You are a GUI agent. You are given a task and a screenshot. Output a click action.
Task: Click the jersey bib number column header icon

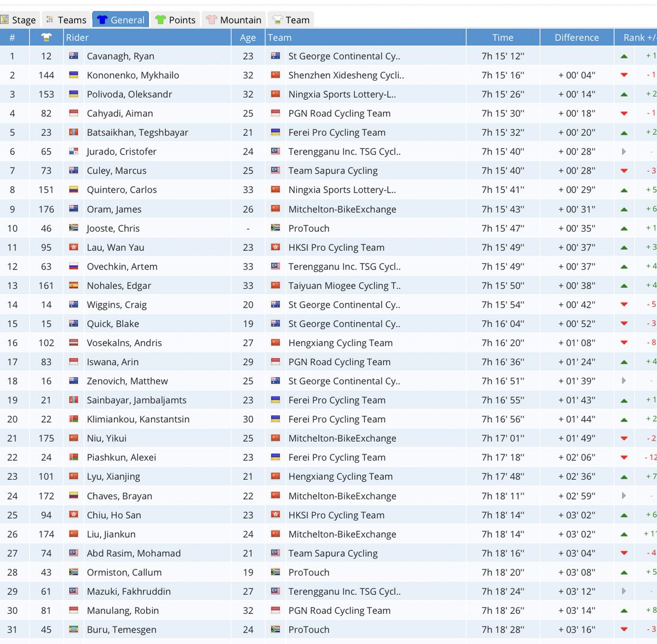click(46, 37)
